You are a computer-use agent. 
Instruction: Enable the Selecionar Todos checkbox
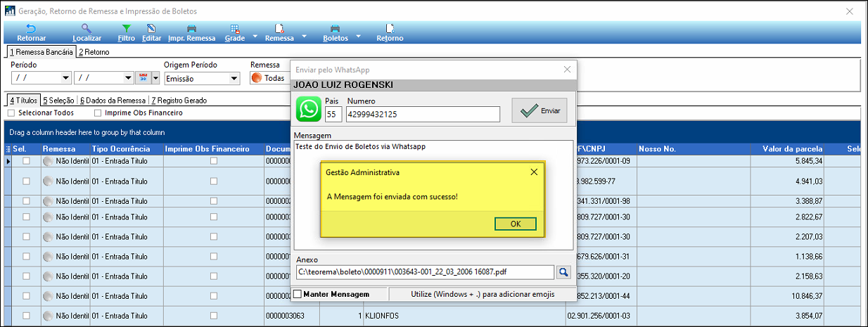pos(11,113)
